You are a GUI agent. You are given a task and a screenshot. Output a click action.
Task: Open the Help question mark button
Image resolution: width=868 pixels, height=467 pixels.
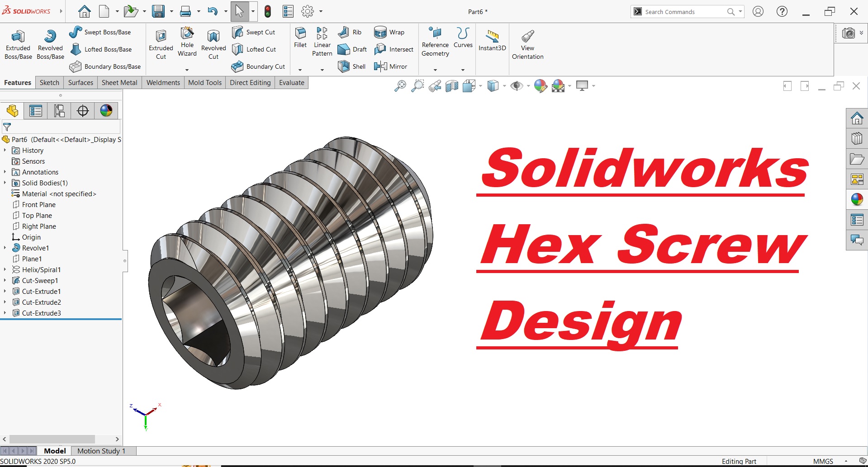(x=782, y=11)
